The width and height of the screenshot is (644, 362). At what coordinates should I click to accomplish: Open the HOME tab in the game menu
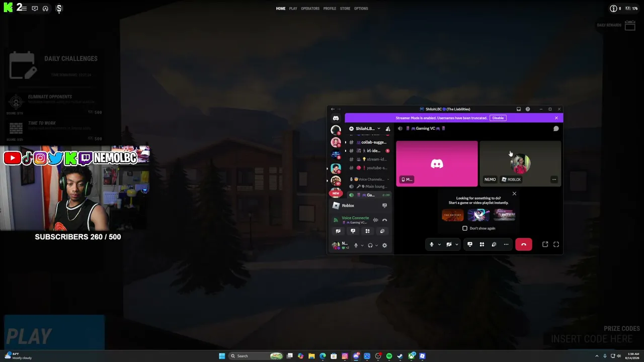coord(281,9)
